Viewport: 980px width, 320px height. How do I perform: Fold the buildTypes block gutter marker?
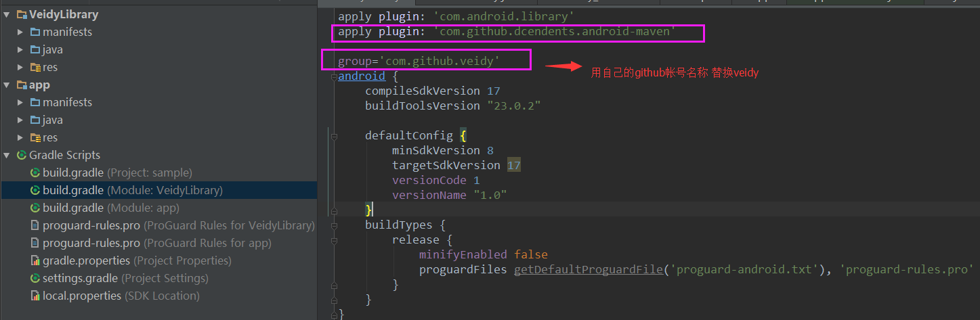pyautogui.click(x=333, y=225)
